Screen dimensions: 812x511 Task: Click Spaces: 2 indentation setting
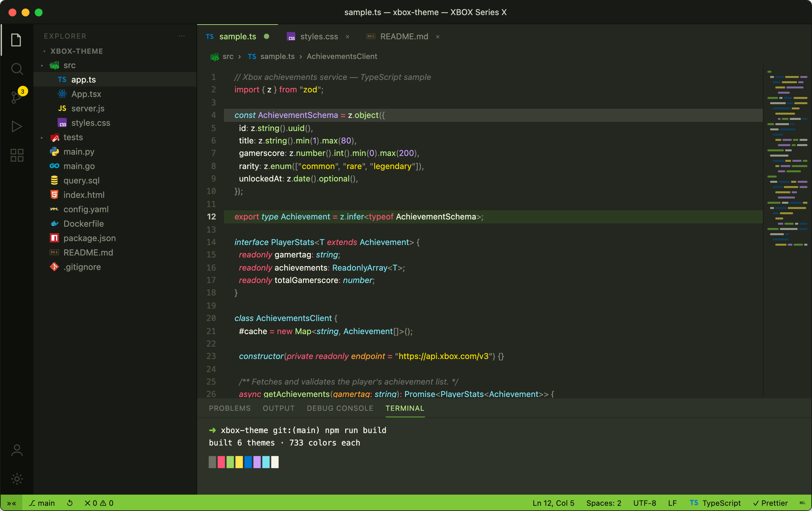tap(604, 503)
